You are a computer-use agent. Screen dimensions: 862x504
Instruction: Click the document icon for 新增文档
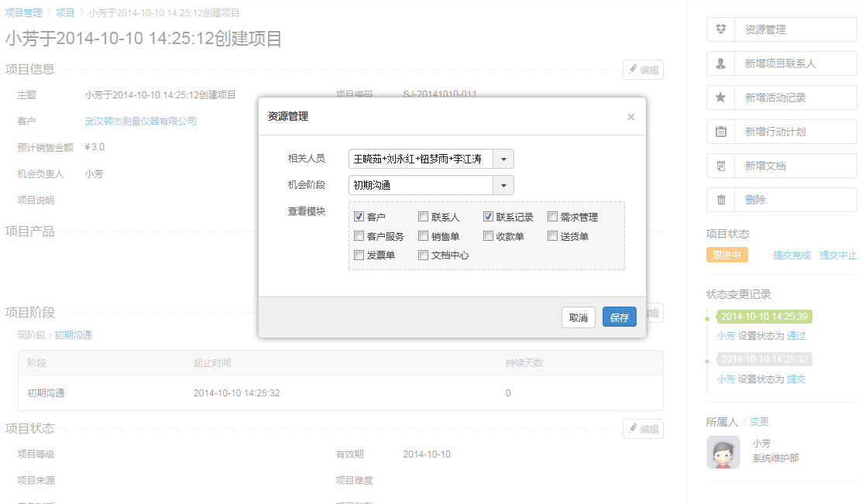coord(721,166)
